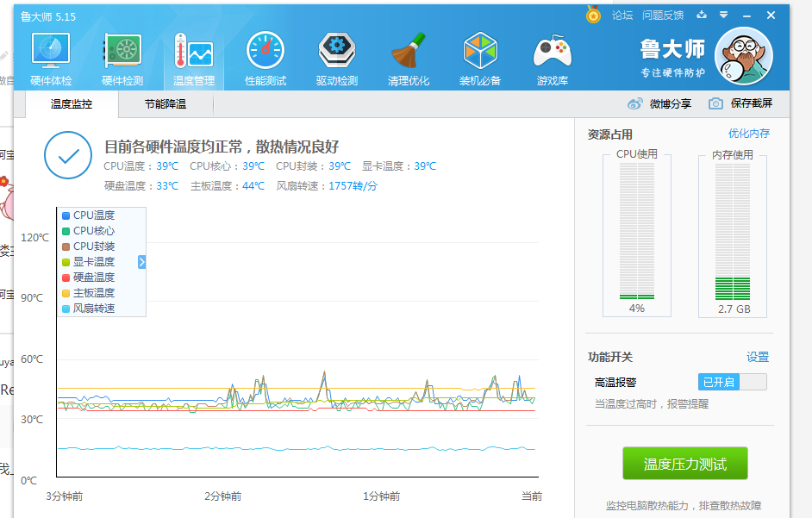Open 问题反馈 feedback link

pos(663,15)
